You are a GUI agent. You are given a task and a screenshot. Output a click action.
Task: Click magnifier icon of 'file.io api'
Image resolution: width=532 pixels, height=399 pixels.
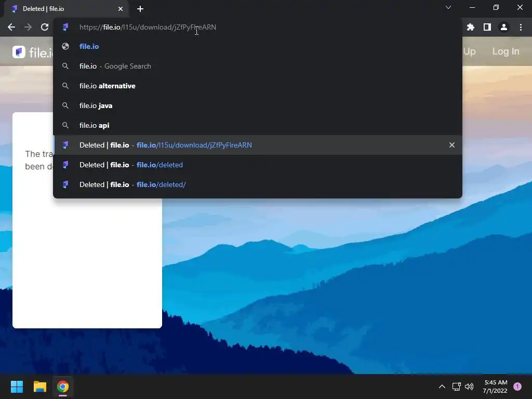65,125
